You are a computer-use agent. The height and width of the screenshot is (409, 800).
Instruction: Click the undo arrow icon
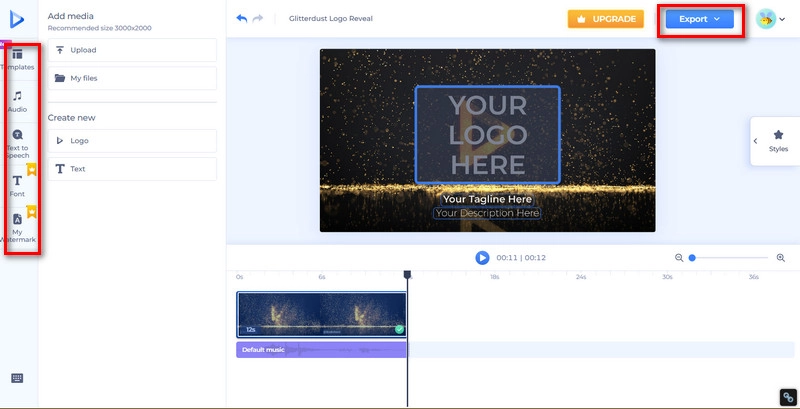(x=241, y=18)
